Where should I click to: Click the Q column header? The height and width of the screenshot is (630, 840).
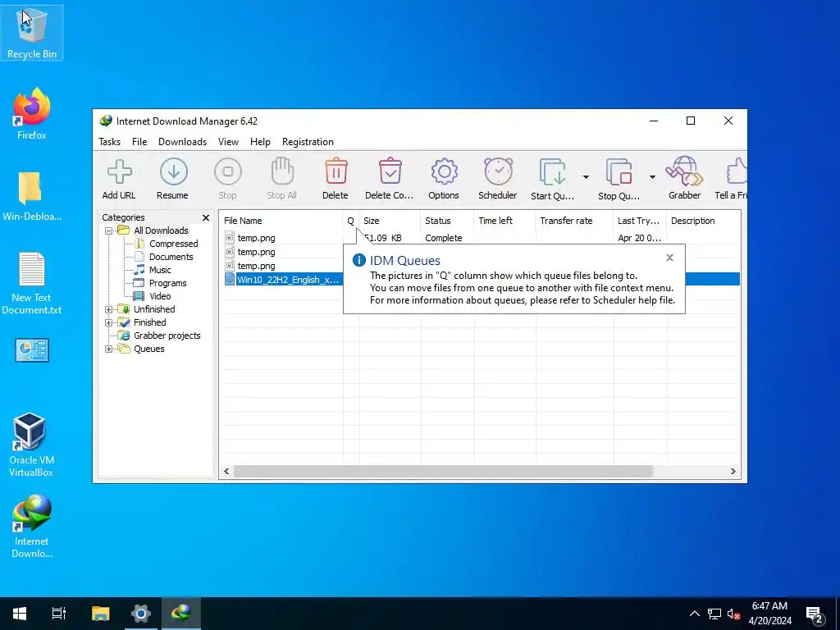pos(351,221)
